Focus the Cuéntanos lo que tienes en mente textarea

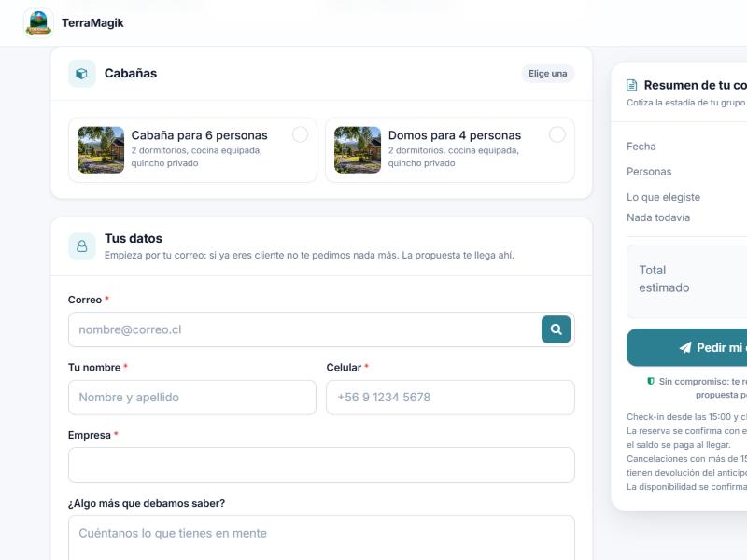(321, 539)
